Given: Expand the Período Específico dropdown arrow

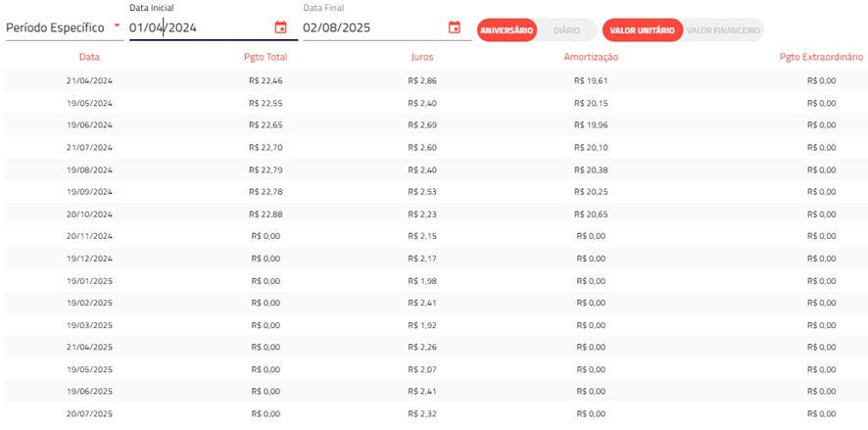Looking at the screenshot, I should tap(117, 25).
